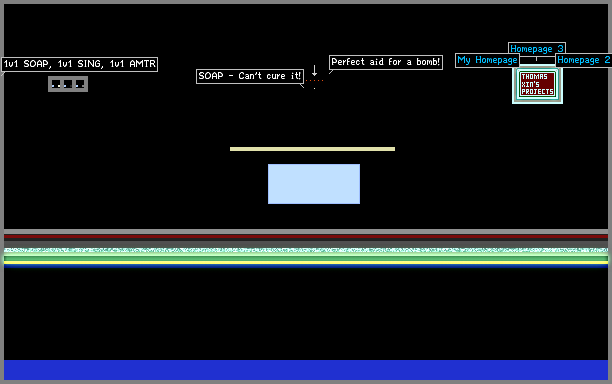Click the pale yellow horizontal bar
Image resolution: width=612 pixels, height=384 pixels.
coord(312,149)
